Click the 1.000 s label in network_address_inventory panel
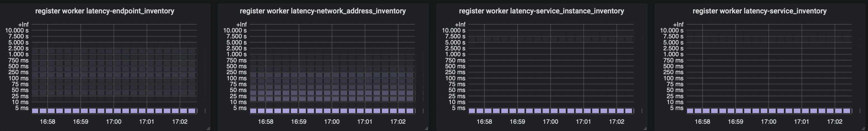Image resolution: width=868 pixels, height=131 pixels. pyautogui.click(x=236, y=54)
